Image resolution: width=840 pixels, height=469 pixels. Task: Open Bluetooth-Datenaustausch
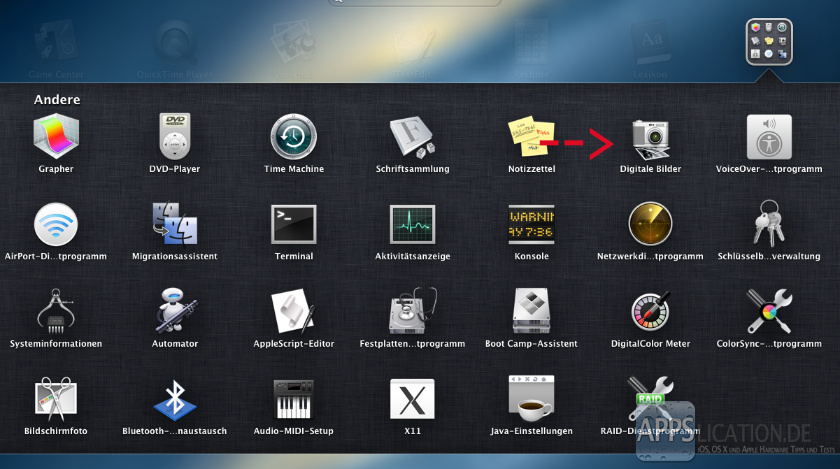click(175, 399)
